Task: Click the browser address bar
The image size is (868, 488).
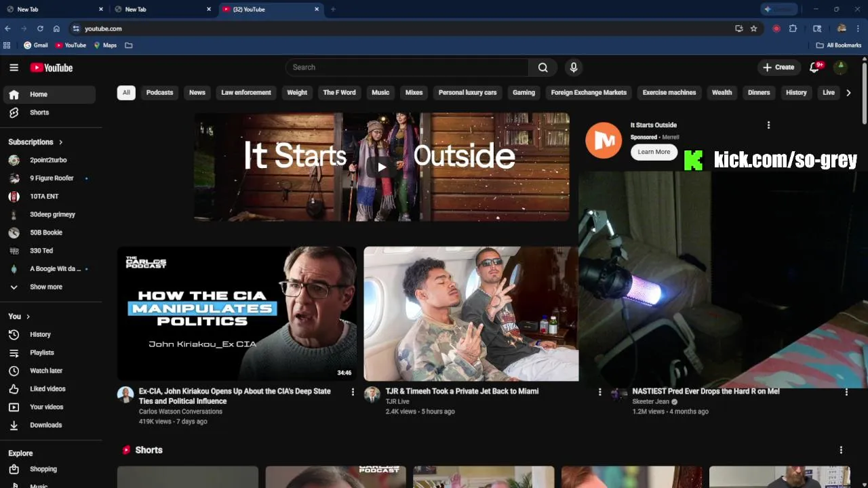Action: pos(400,28)
